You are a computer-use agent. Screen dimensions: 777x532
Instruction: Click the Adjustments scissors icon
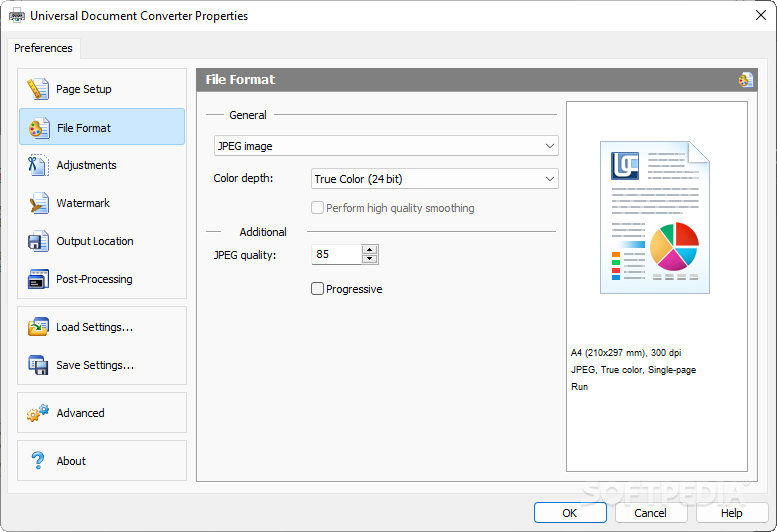click(x=38, y=165)
